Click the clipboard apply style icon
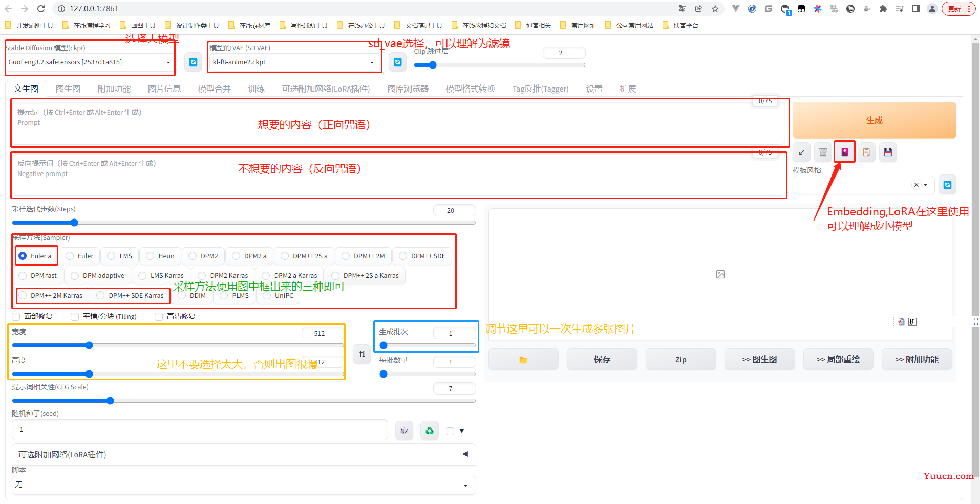Viewport: 980px width, 504px height. pyautogui.click(x=866, y=152)
